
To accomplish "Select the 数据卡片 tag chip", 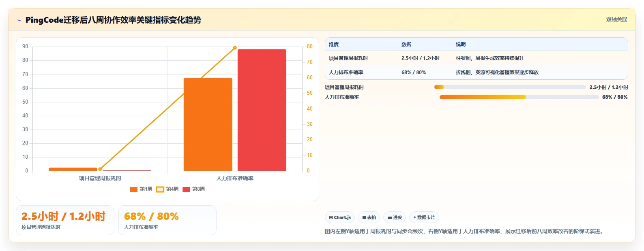I will (x=424, y=217).
